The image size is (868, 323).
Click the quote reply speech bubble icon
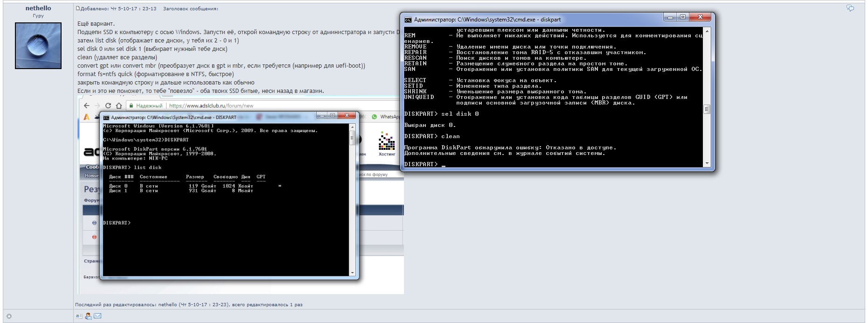click(x=850, y=8)
